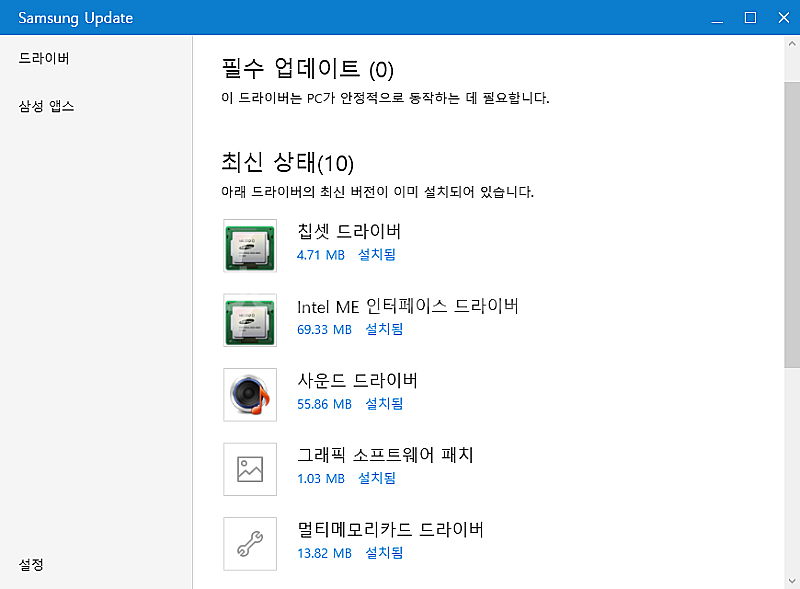Image resolution: width=800 pixels, height=589 pixels.
Task: Close the Samsung Update window
Action: pos(784,17)
